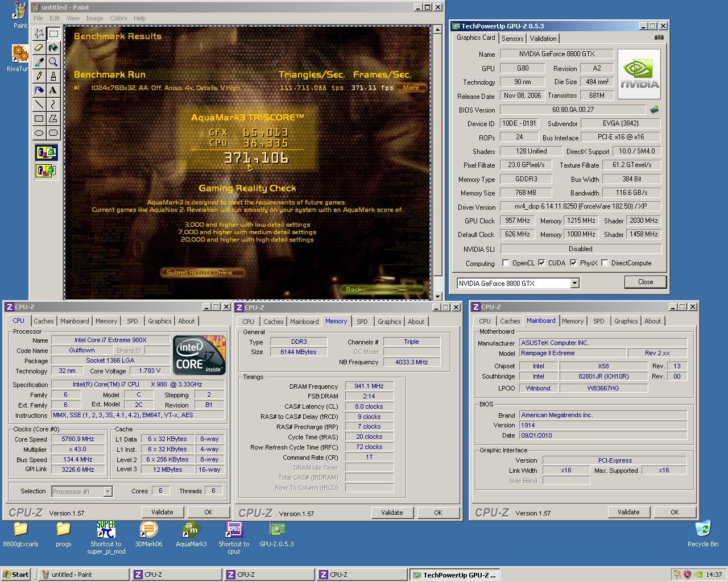Click Validate in the CPU tab CPU-Z window
This screenshot has width=728, height=582.
pyautogui.click(x=162, y=512)
